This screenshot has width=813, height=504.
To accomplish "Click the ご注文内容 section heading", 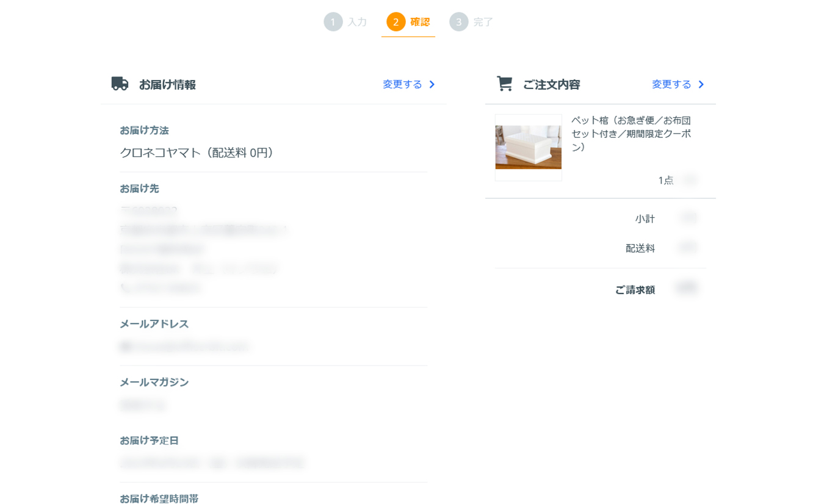I will pos(551,85).
